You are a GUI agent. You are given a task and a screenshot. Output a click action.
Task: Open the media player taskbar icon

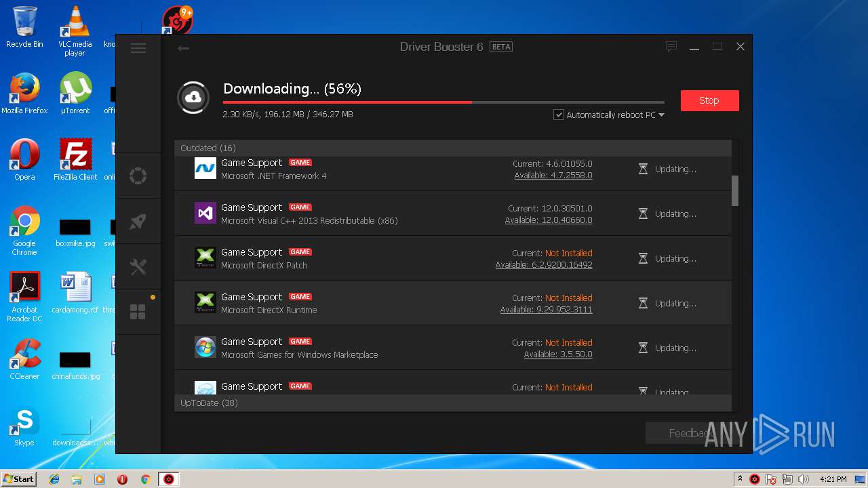tap(100, 479)
